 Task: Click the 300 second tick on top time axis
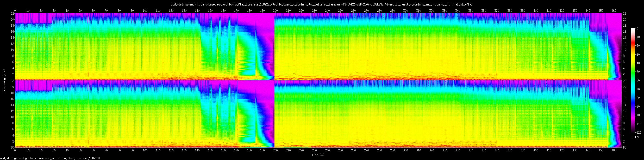pyautogui.click(x=405, y=11)
